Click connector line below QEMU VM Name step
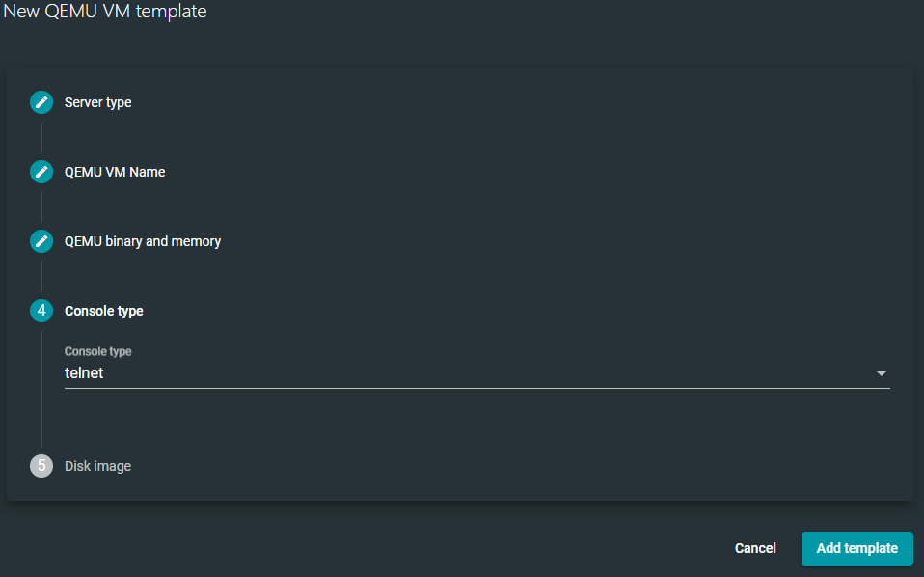924x577 pixels. point(41,206)
